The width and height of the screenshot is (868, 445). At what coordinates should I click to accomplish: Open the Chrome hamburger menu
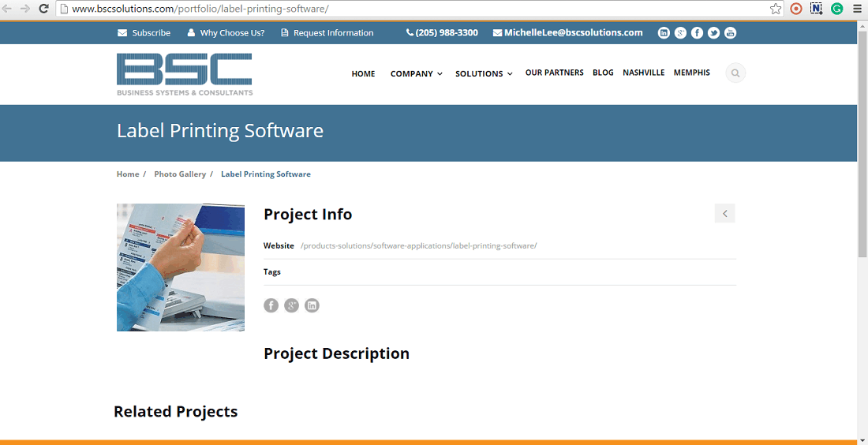[857, 9]
